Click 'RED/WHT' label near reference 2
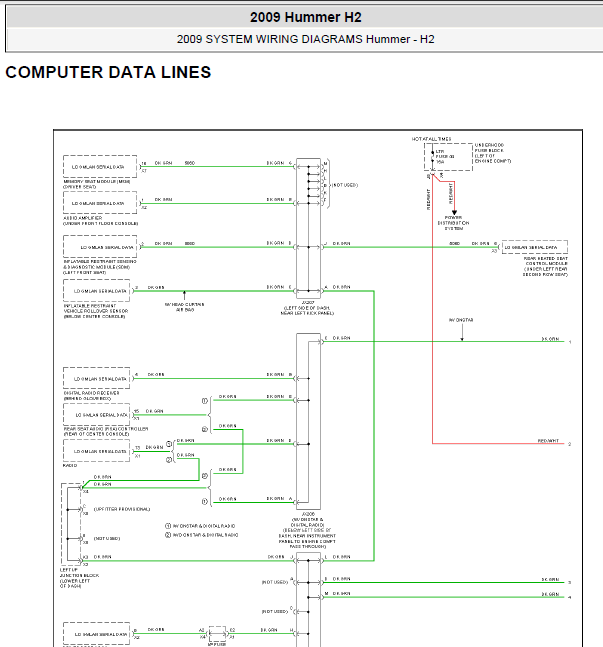Image resolution: width=603 pixels, height=647 pixels. click(548, 441)
